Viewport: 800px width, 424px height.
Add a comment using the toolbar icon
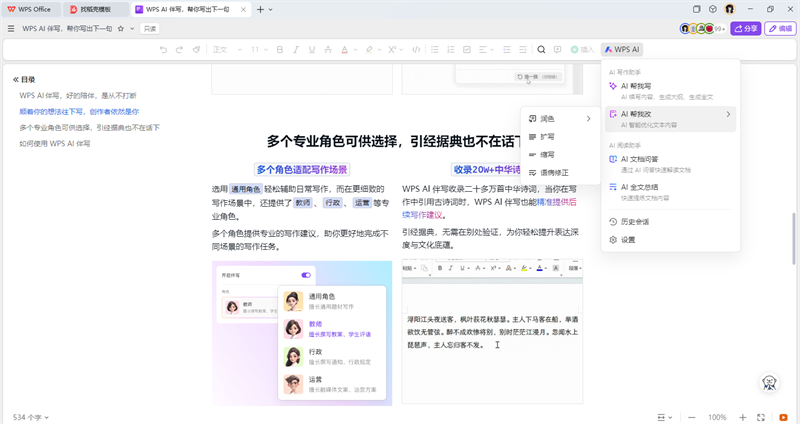tap(558, 49)
